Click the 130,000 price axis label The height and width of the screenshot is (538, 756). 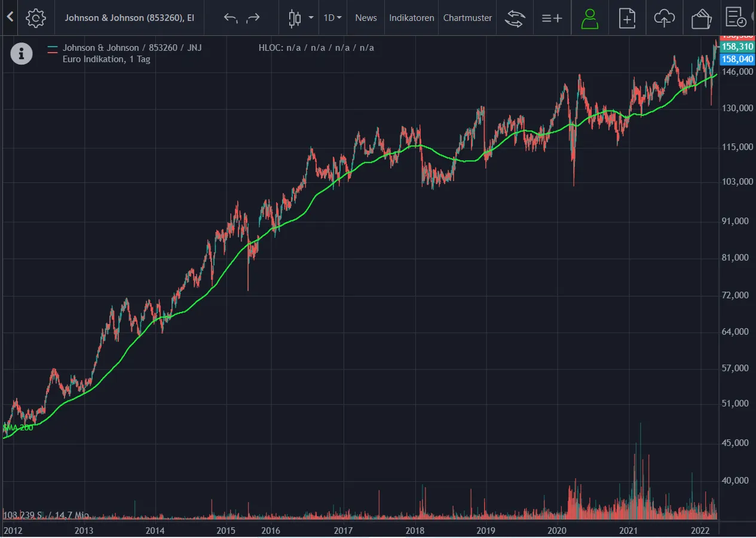click(x=737, y=108)
